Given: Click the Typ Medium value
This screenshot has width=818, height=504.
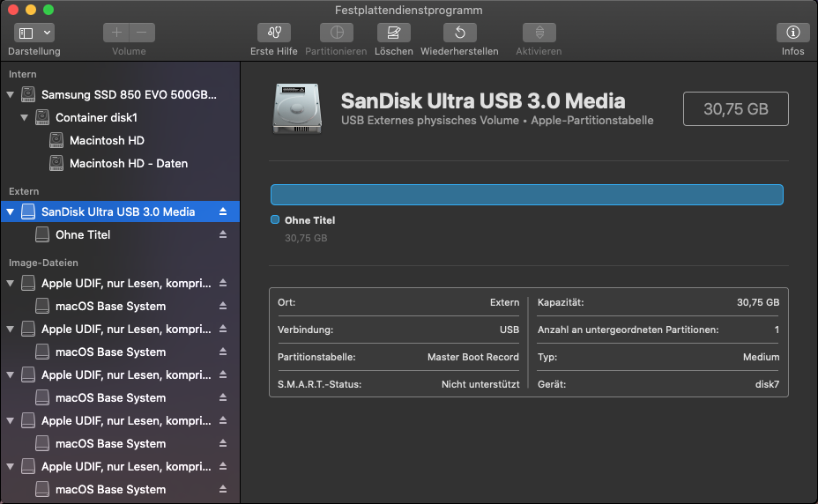Looking at the screenshot, I should coord(761,357).
